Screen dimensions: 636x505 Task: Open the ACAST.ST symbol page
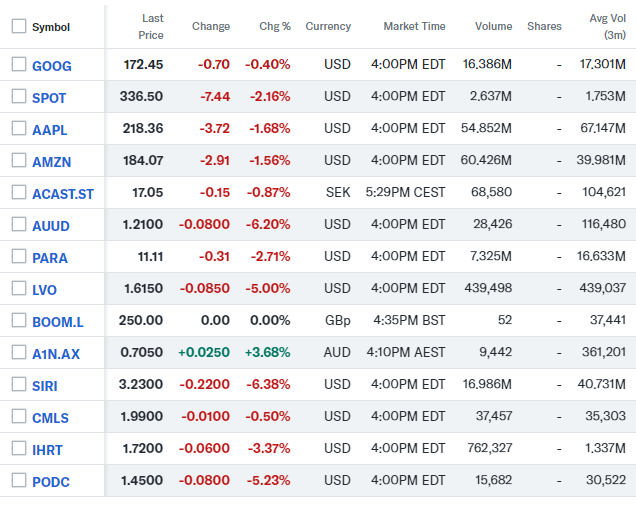(63, 194)
